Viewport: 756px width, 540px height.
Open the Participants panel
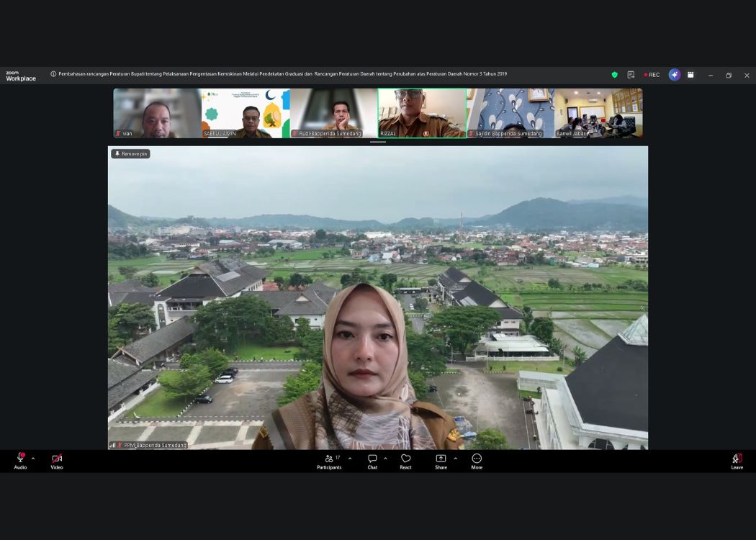coord(330,459)
